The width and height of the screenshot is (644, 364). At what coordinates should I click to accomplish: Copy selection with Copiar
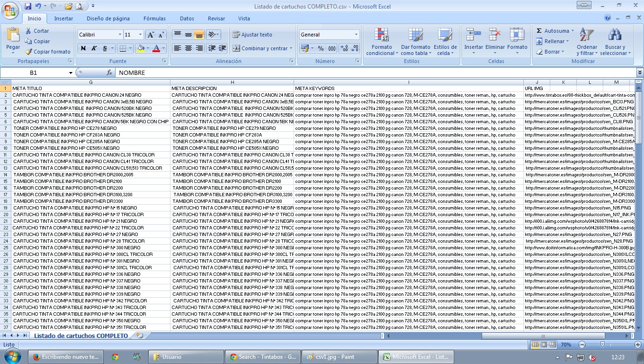[x=37, y=41]
